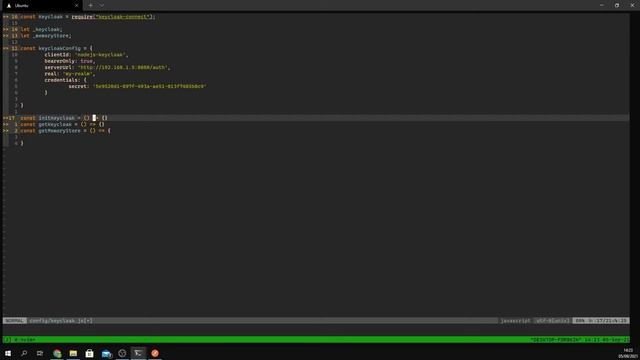Click the tmux window label on green bar
Viewport: 640px width, 360px height.
(24, 340)
